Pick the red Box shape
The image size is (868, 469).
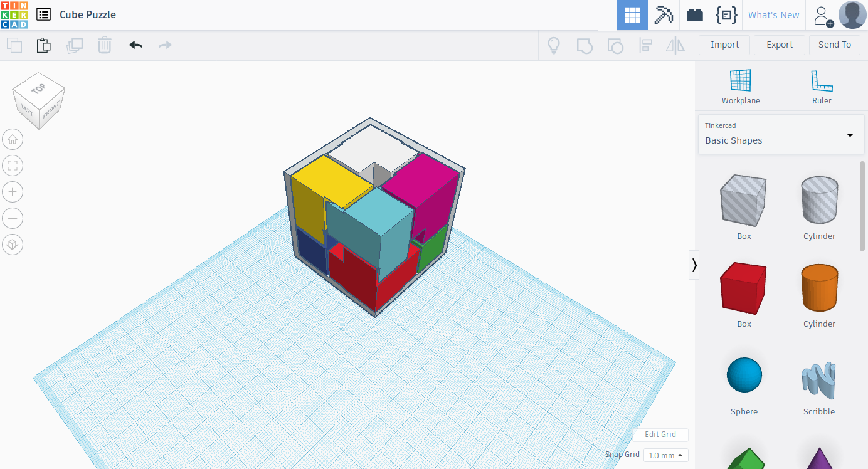click(x=744, y=288)
